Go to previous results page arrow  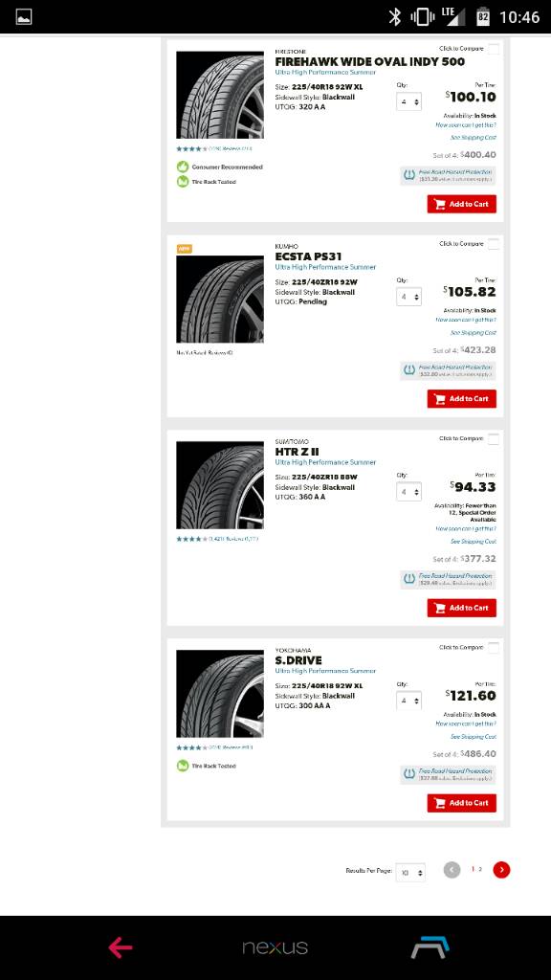(x=452, y=869)
